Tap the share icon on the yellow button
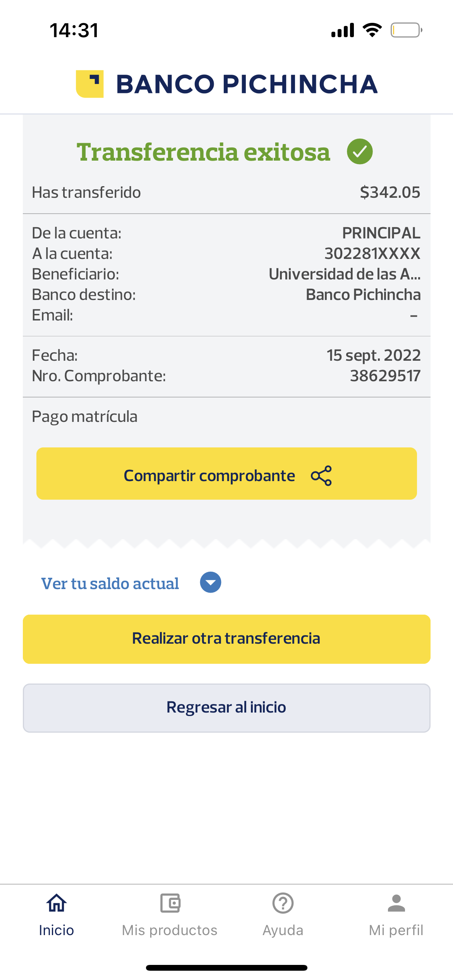 click(x=321, y=475)
